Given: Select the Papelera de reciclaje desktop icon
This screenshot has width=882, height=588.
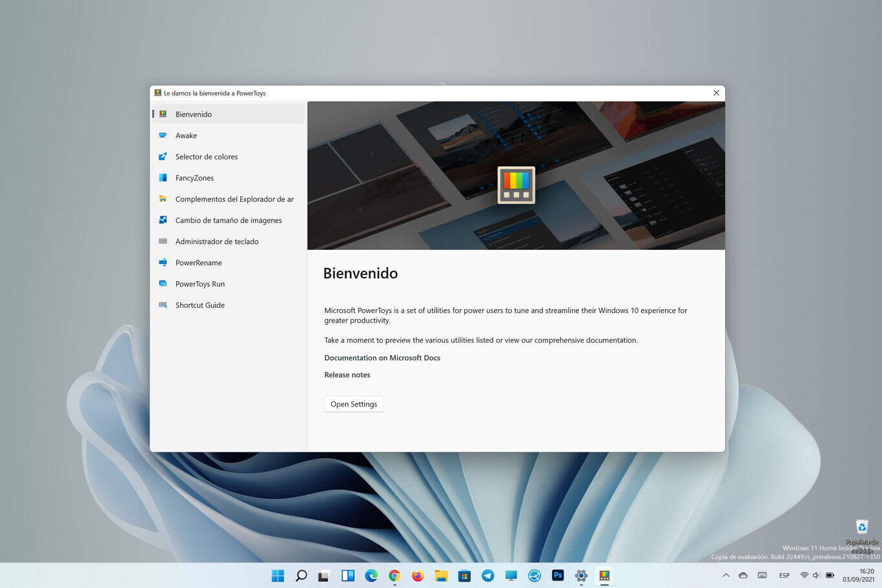Looking at the screenshot, I should (x=862, y=536).
